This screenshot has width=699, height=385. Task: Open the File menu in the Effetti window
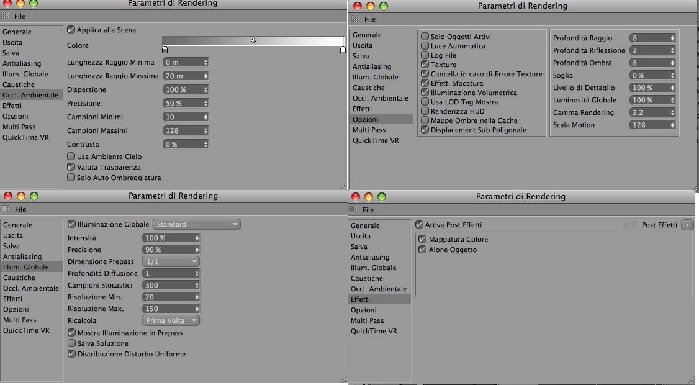coord(368,210)
